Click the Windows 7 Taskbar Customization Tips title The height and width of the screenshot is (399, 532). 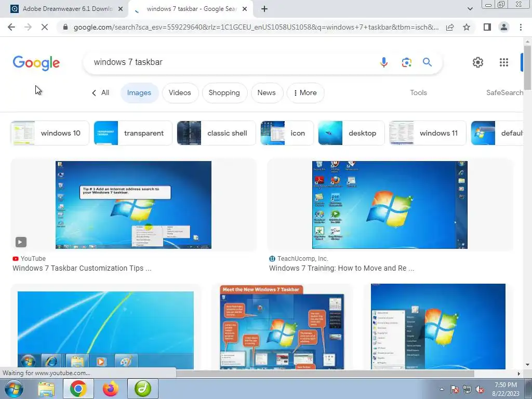pos(82,268)
